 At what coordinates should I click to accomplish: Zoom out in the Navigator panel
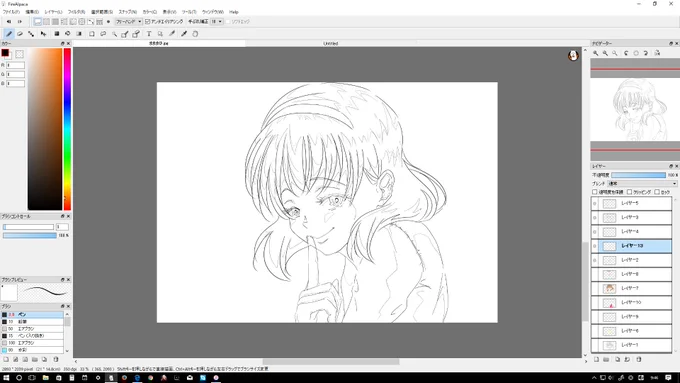tap(605, 53)
